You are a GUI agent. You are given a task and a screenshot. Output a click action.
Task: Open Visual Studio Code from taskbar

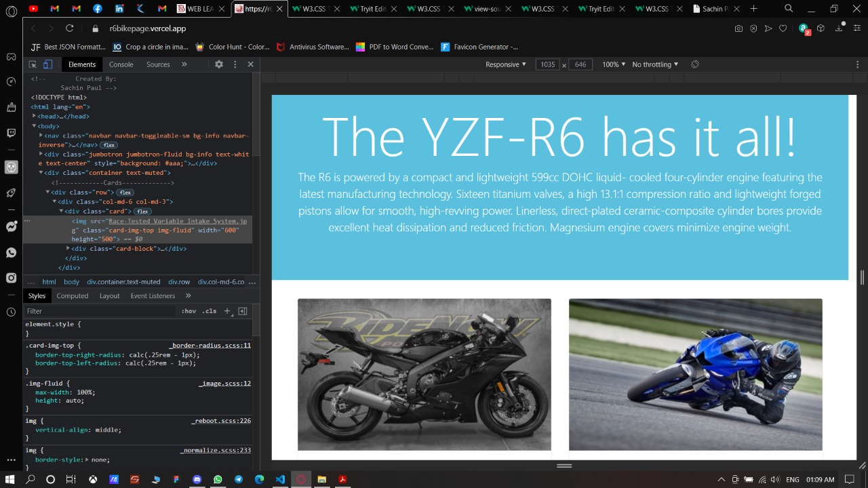280,479
